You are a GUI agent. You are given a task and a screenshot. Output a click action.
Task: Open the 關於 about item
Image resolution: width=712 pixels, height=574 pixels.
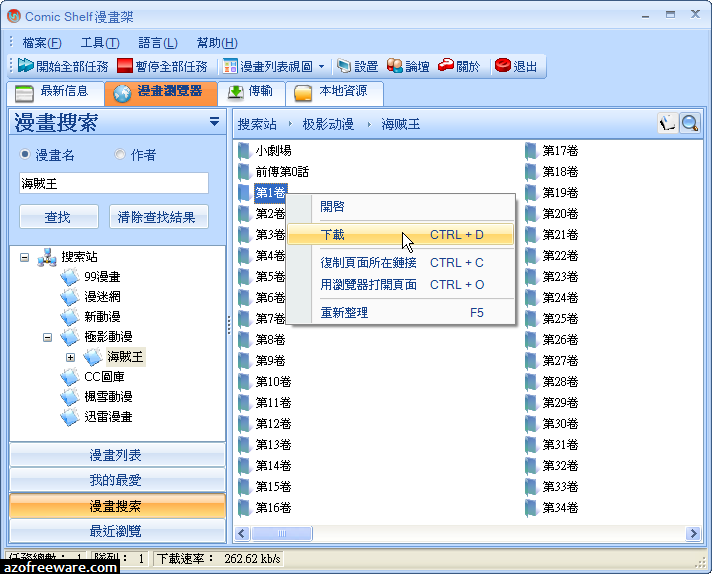click(459, 66)
